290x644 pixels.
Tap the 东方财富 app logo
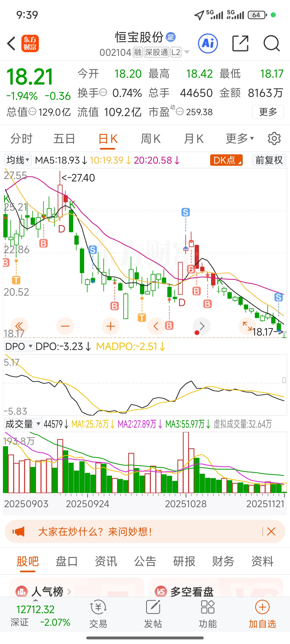(x=30, y=43)
